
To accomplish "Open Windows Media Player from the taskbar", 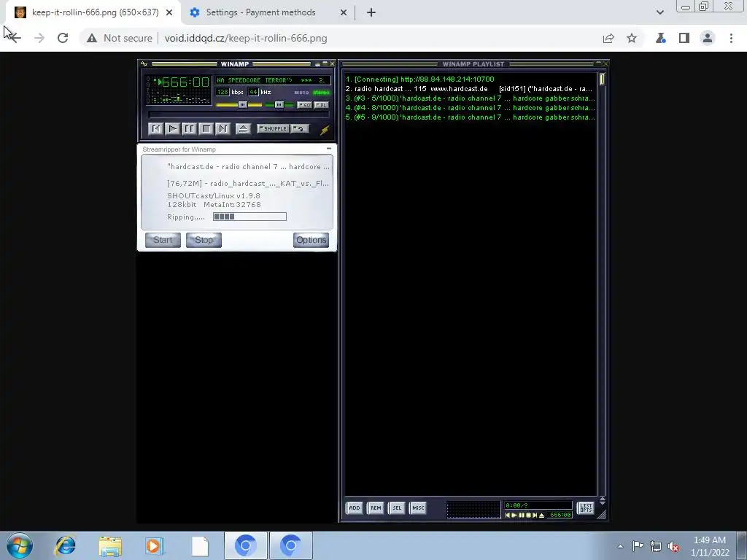I will point(154,545).
